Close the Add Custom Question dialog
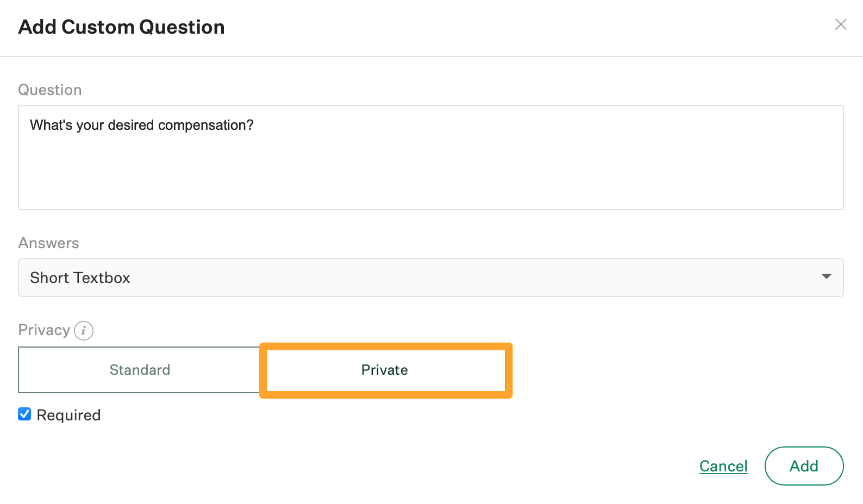Viewport: 863px width, 504px height. [840, 24]
